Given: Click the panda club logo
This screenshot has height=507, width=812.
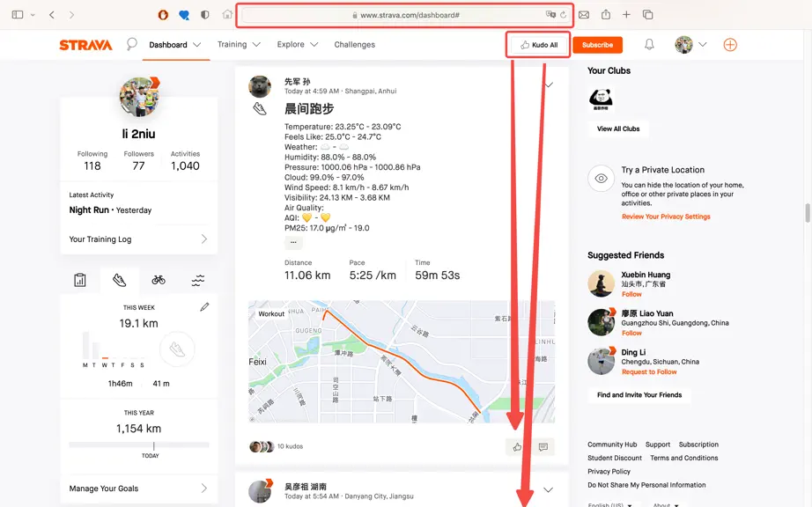Looking at the screenshot, I should click(601, 99).
